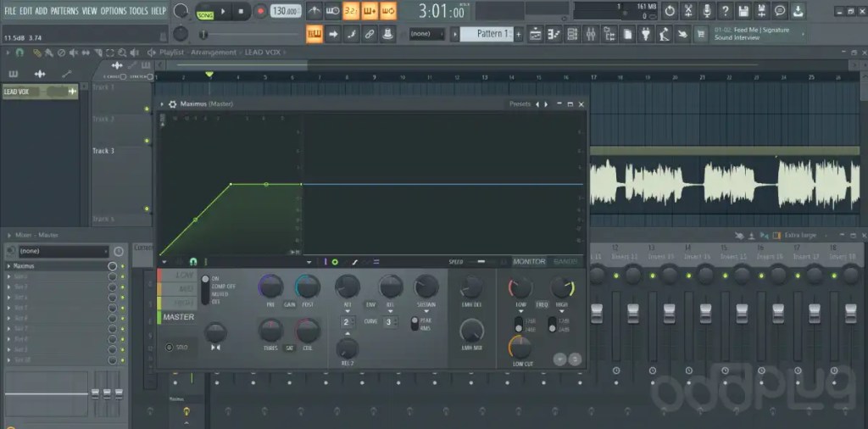
Task: Open the ATT options arrow in Maximus
Action: pyautogui.click(x=348, y=311)
